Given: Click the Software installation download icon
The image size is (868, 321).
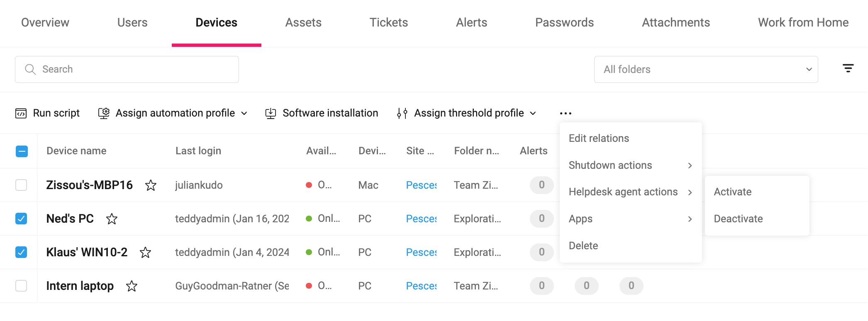Looking at the screenshot, I should click(271, 113).
